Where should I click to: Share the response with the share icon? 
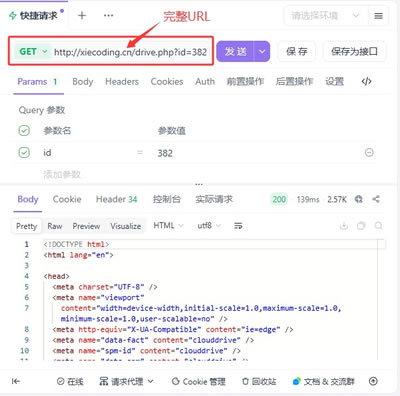click(x=376, y=199)
